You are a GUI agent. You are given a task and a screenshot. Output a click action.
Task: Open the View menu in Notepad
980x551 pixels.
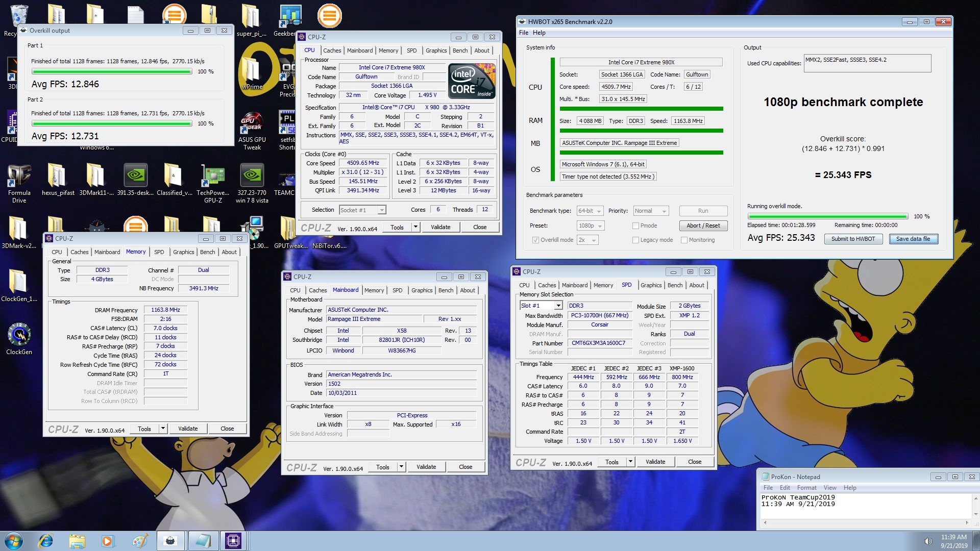point(830,488)
